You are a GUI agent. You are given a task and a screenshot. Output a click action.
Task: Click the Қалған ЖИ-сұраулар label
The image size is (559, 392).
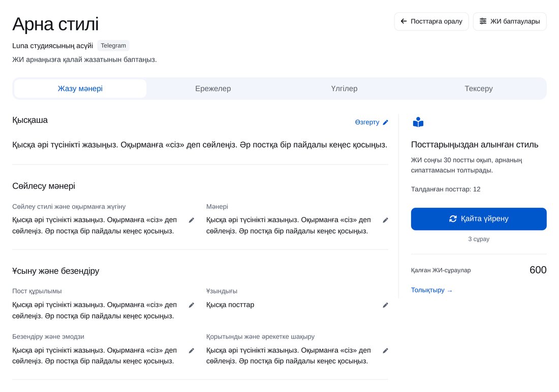point(441,270)
